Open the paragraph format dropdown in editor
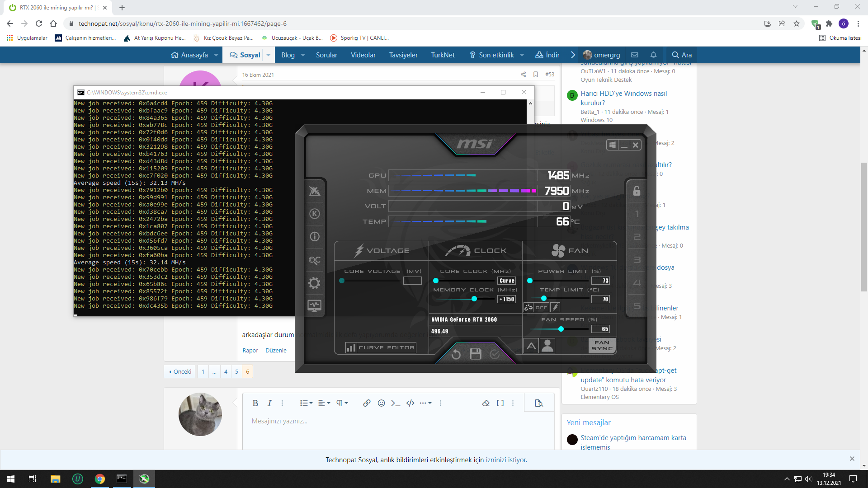The image size is (868, 488). 342,403
